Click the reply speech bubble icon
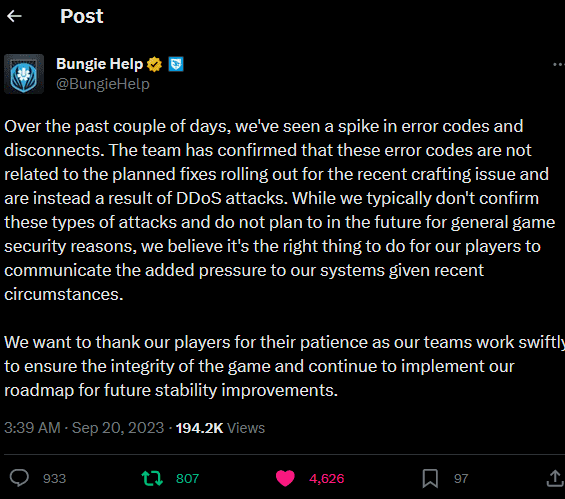 19,478
